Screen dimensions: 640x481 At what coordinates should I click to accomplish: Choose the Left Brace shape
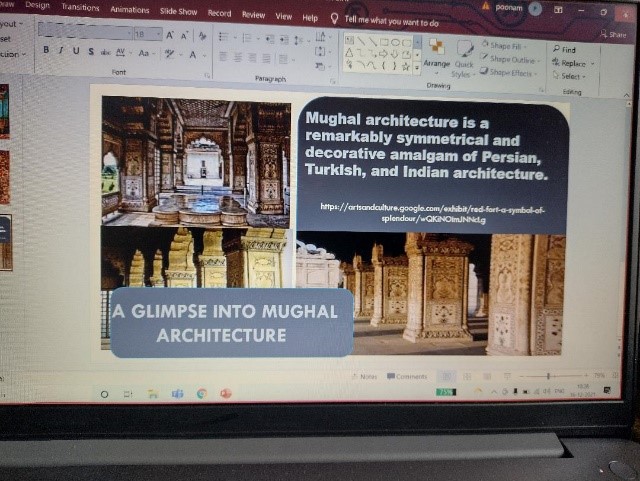383,65
